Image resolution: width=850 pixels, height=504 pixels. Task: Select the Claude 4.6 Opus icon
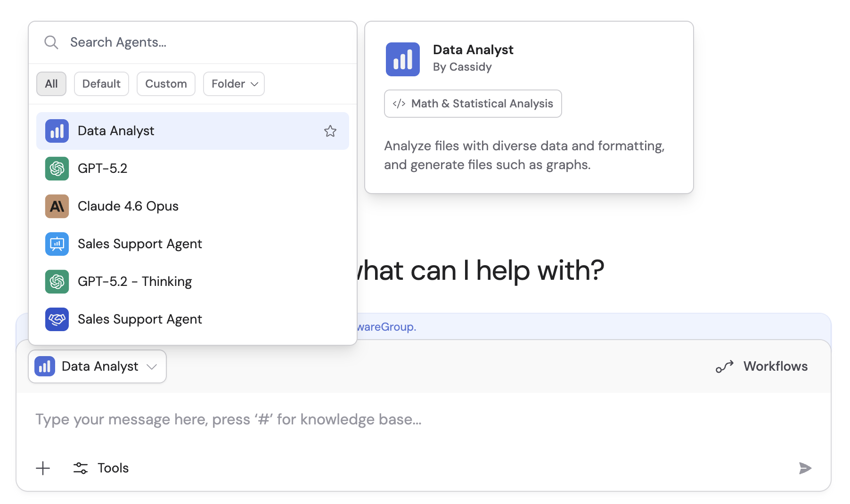[57, 206]
